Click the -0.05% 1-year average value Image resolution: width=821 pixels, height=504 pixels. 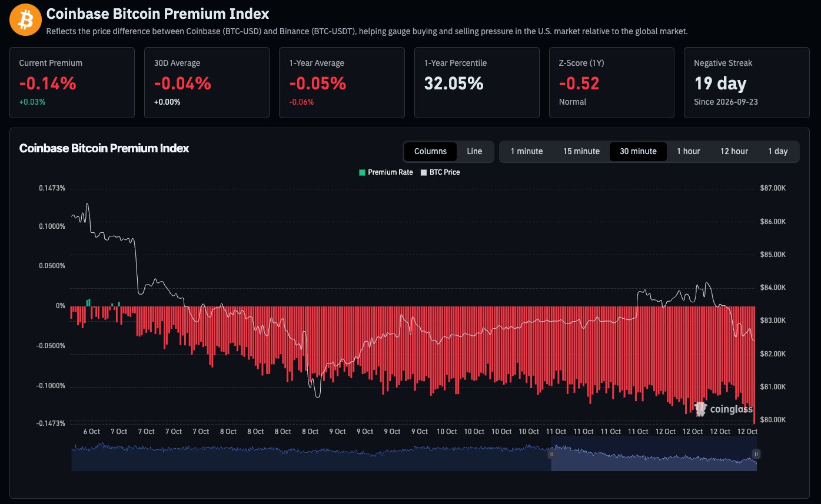[317, 84]
